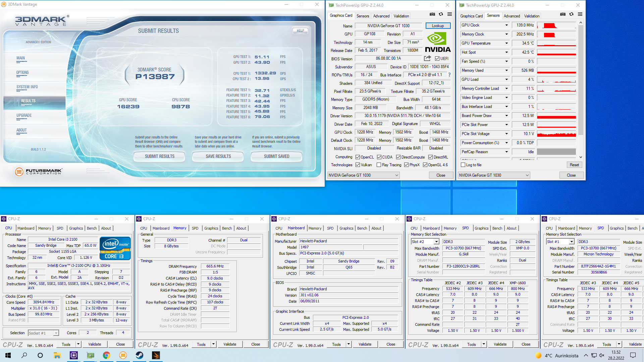Open GPU-Z graphics card icon on taskbar
Screen dimensions: 644x362
point(90,355)
